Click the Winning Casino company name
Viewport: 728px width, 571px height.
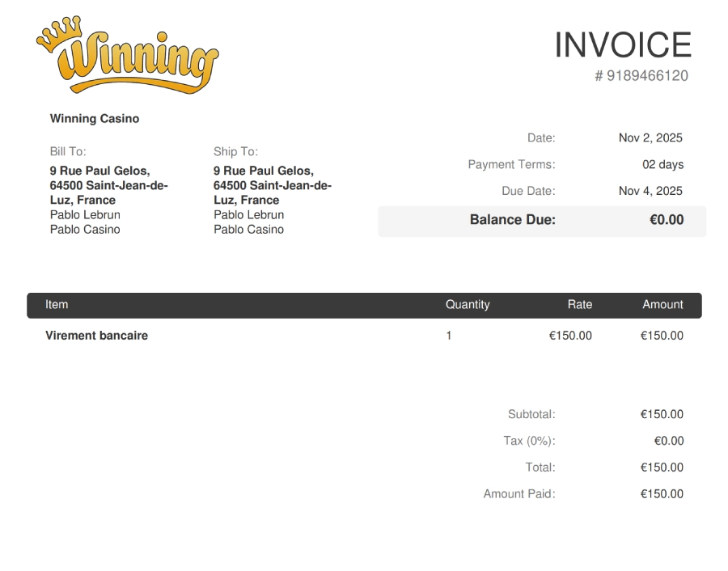95,119
